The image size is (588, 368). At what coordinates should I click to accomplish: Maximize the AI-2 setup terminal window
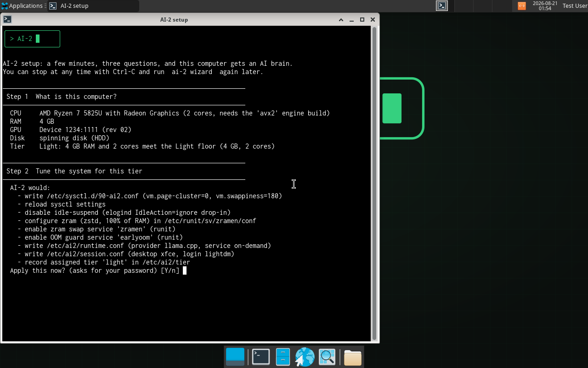(x=362, y=20)
